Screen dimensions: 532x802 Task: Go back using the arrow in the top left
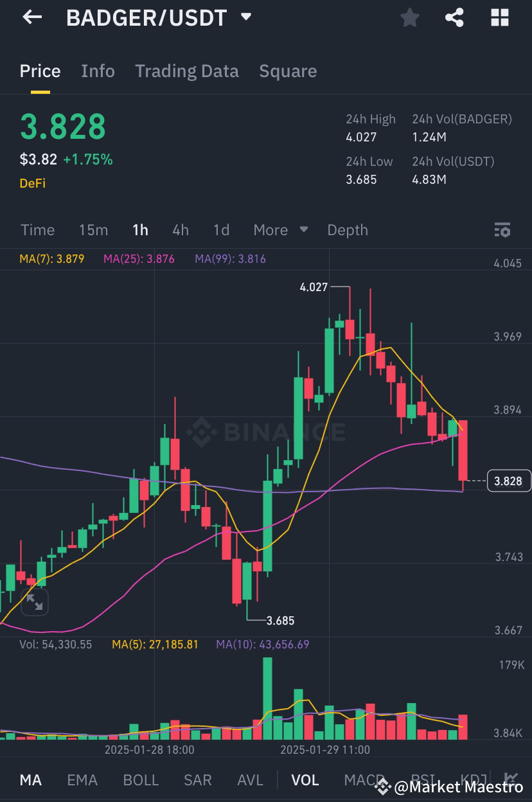click(x=31, y=17)
